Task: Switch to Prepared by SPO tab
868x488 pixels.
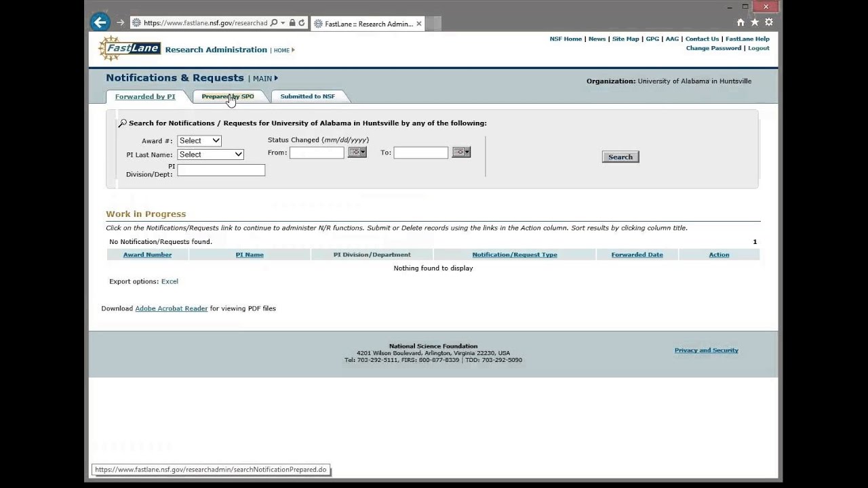Action: pyautogui.click(x=228, y=96)
